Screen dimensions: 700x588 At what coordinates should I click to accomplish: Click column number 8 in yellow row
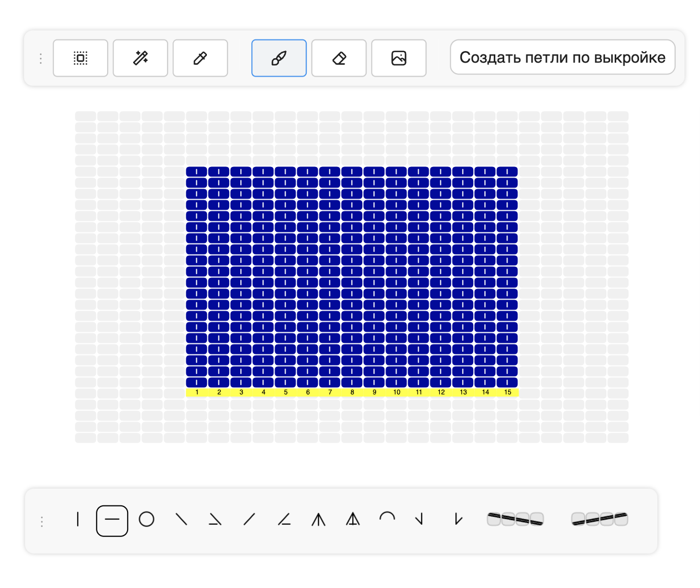(x=352, y=392)
